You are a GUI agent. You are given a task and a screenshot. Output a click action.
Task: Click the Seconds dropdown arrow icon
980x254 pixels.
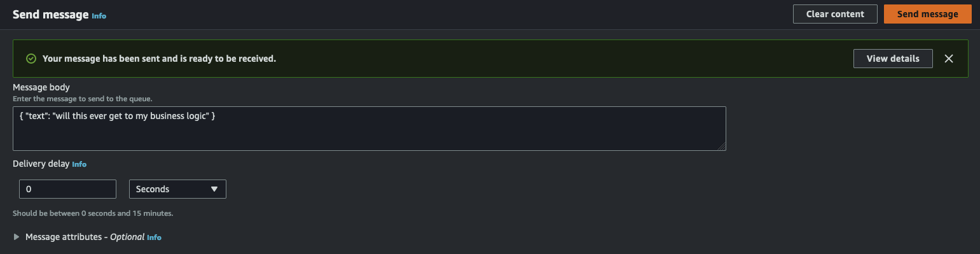click(x=214, y=189)
